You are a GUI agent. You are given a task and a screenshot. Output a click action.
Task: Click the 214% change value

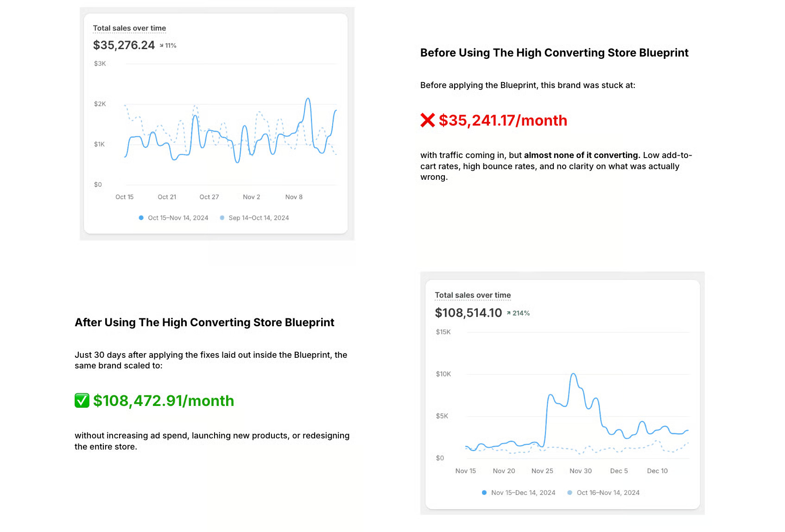pos(521,313)
